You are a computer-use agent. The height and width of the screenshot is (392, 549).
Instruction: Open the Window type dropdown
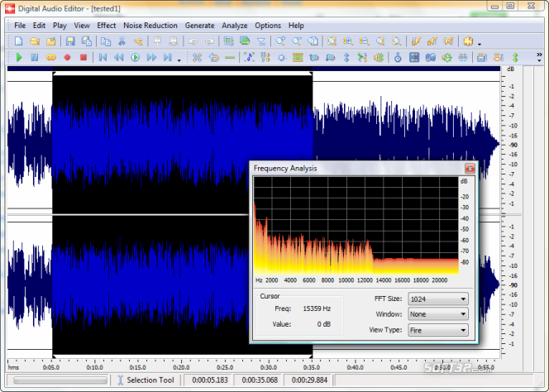[x=438, y=314]
